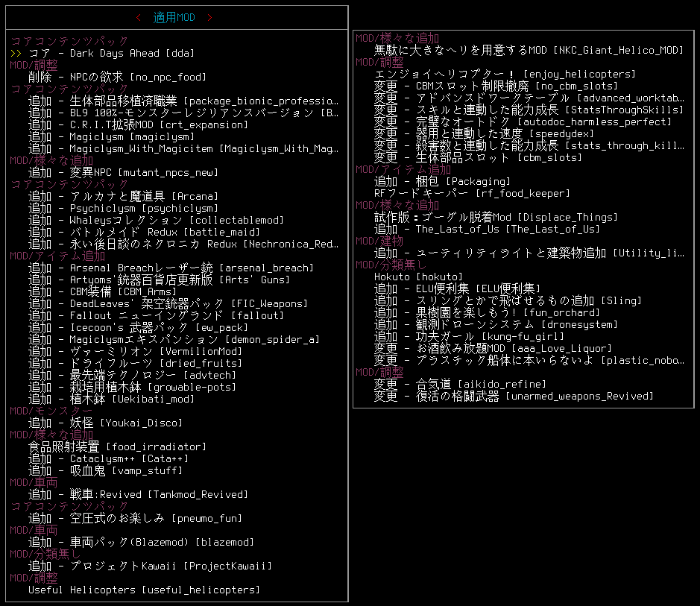700x606 pixels.
Task: Click the left arrow beside 適用MOD
Action: 139,17
